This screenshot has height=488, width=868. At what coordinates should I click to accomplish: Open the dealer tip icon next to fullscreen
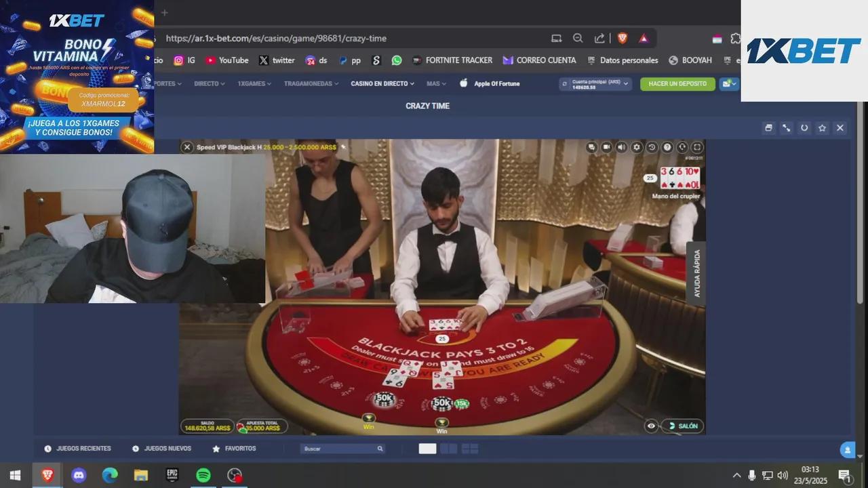(x=682, y=147)
